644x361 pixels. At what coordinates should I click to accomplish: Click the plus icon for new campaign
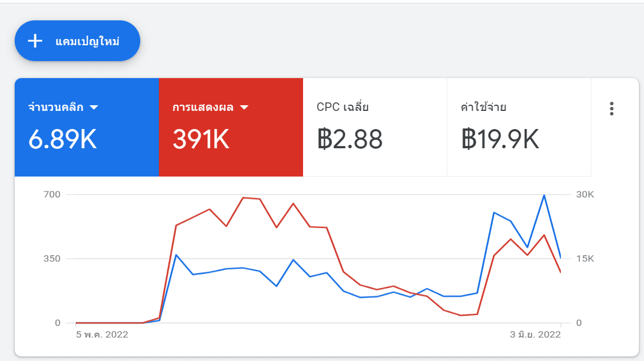click(35, 41)
